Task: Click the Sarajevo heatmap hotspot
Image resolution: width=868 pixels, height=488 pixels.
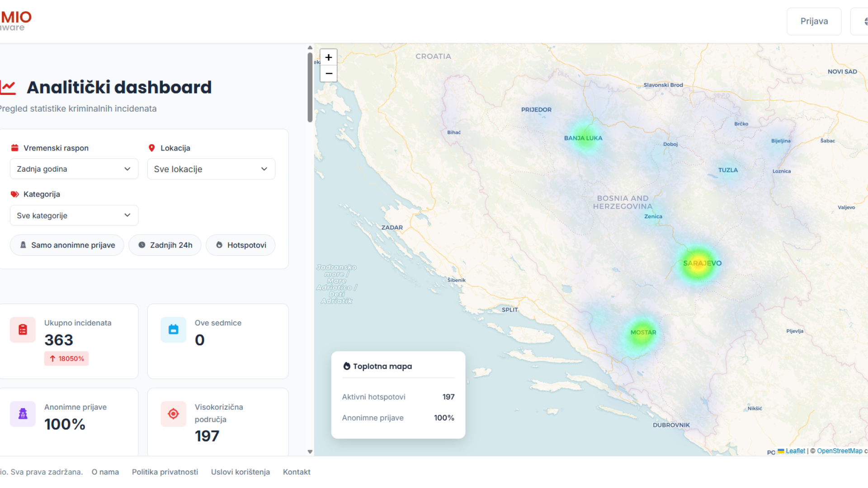Action: pyautogui.click(x=698, y=264)
